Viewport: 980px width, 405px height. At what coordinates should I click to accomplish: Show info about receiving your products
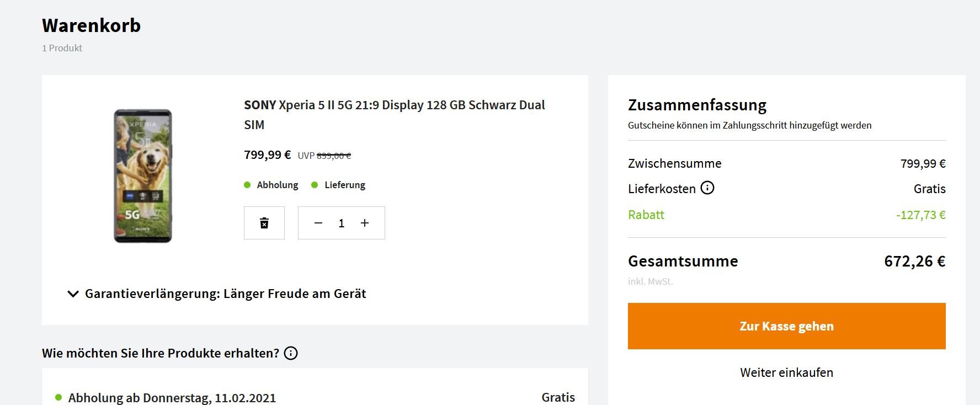click(291, 353)
